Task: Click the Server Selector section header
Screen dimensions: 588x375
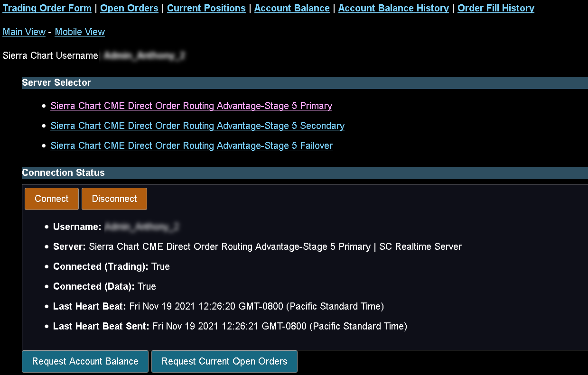Action: click(x=305, y=82)
